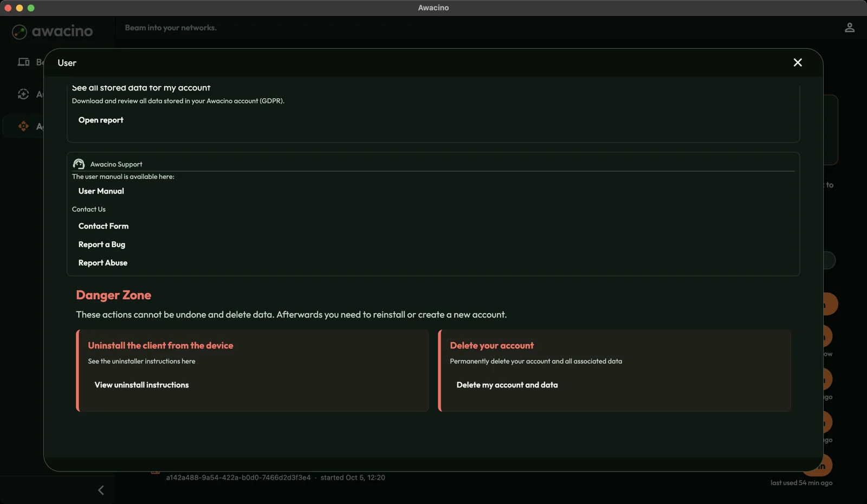867x504 pixels.
Task: Click Delete my account and data
Action: (x=507, y=385)
